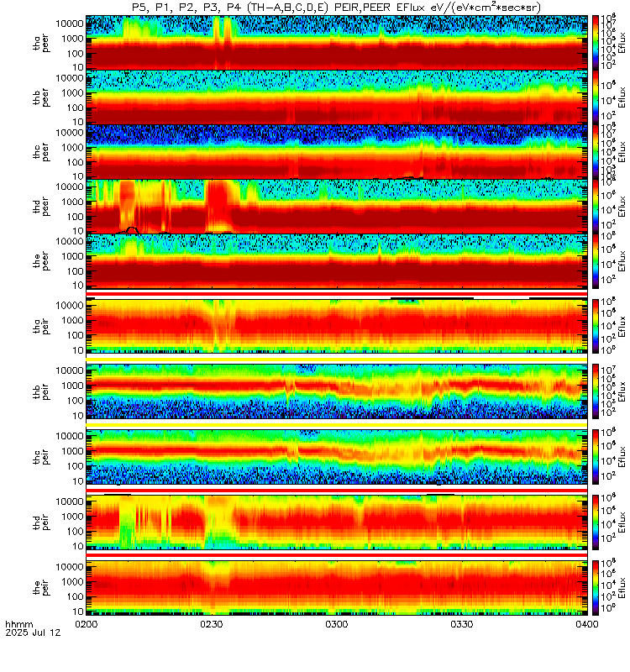The image size is (630, 672).
Task: Click the 10 tick label on 'the peir'
Action: point(78,612)
